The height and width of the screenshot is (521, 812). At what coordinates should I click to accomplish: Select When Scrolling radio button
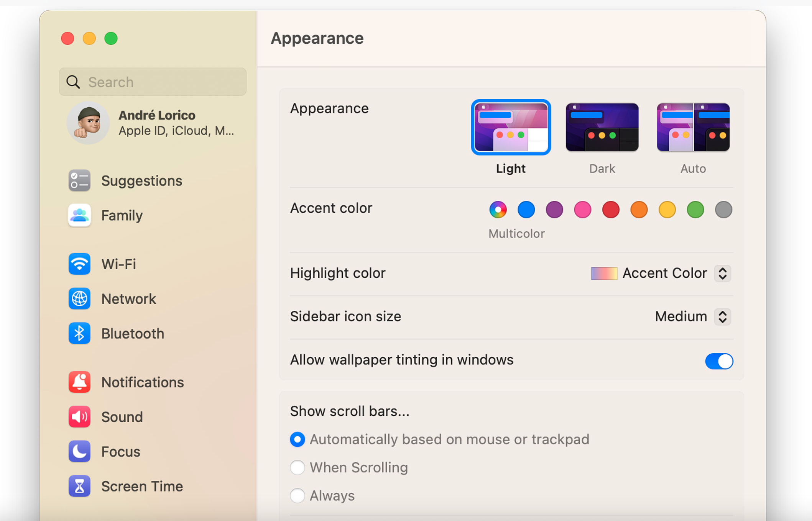pyautogui.click(x=298, y=467)
